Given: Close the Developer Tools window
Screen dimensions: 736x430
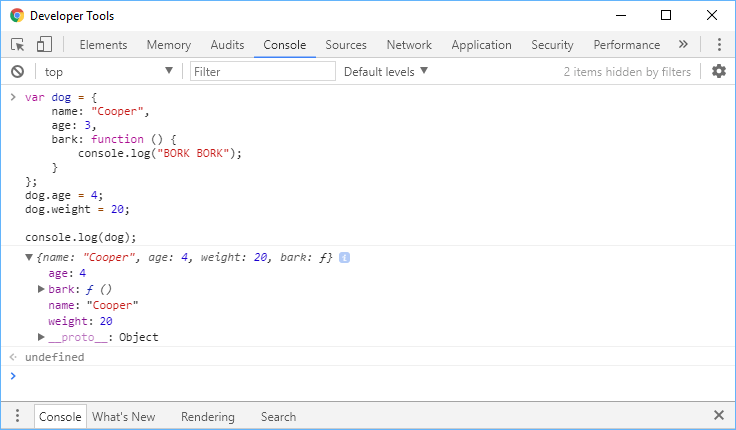Looking at the screenshot, I should click(x=712, y=15).
